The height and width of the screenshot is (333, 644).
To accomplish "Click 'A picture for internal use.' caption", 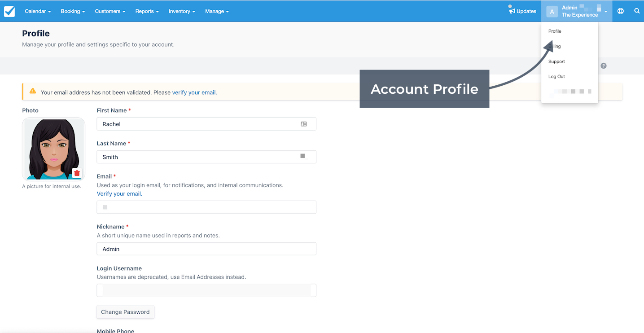I will [x=52, y=186].
